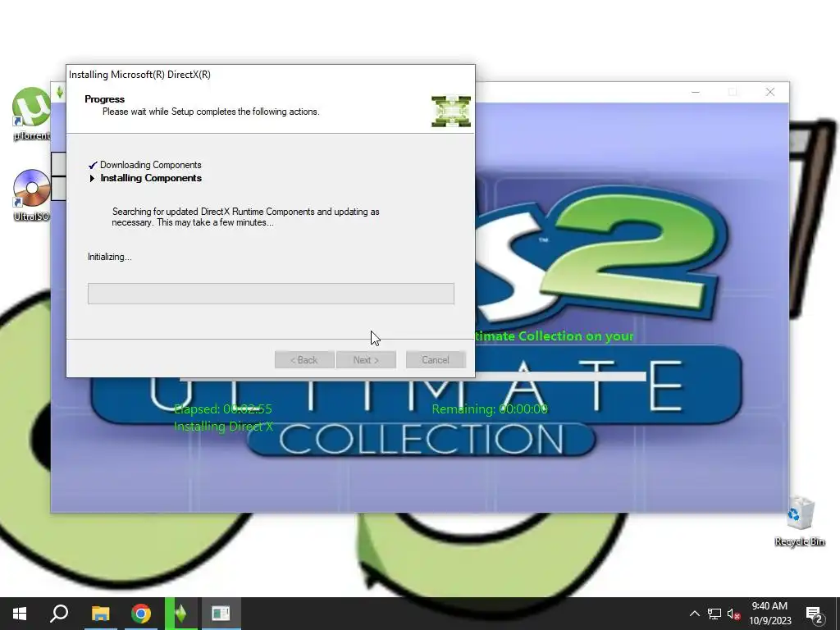Click the muted volume tray icon
This screenshot has height=630, width=840.
click(734, 614)
